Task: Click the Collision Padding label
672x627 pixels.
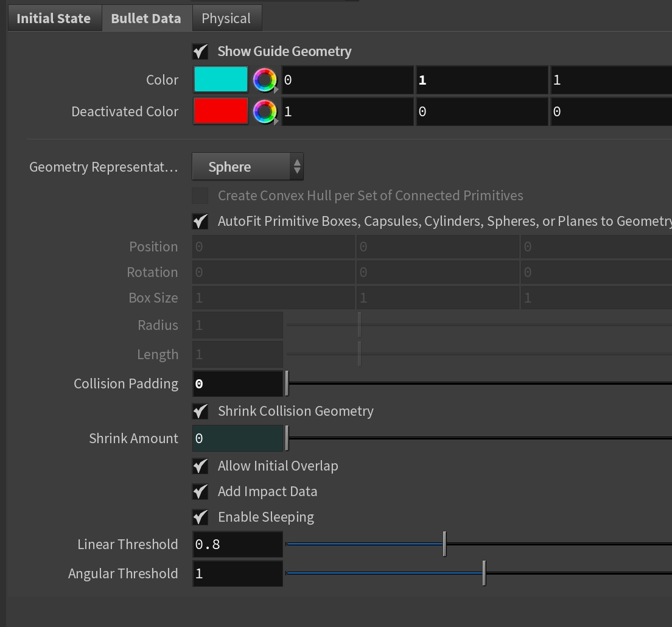Action: click(x=126, y=384)
